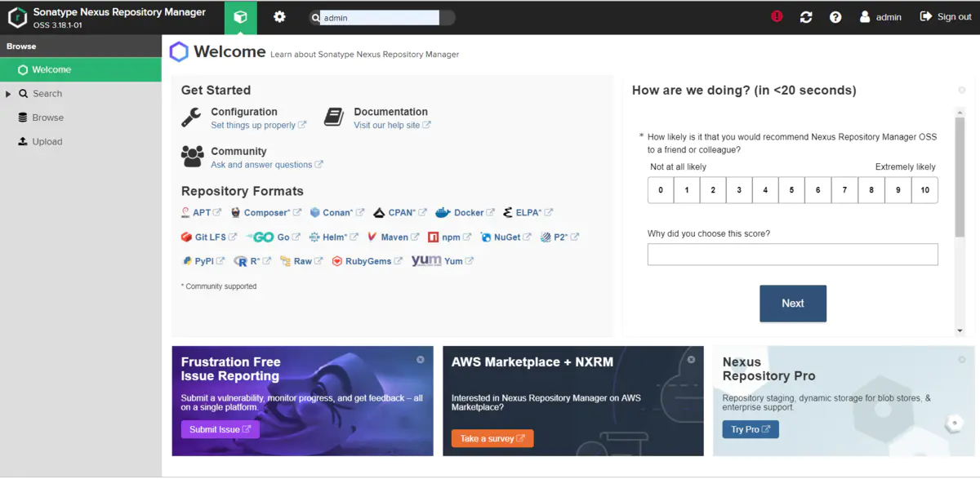Click the Submit Issue button

coord(220,429)
